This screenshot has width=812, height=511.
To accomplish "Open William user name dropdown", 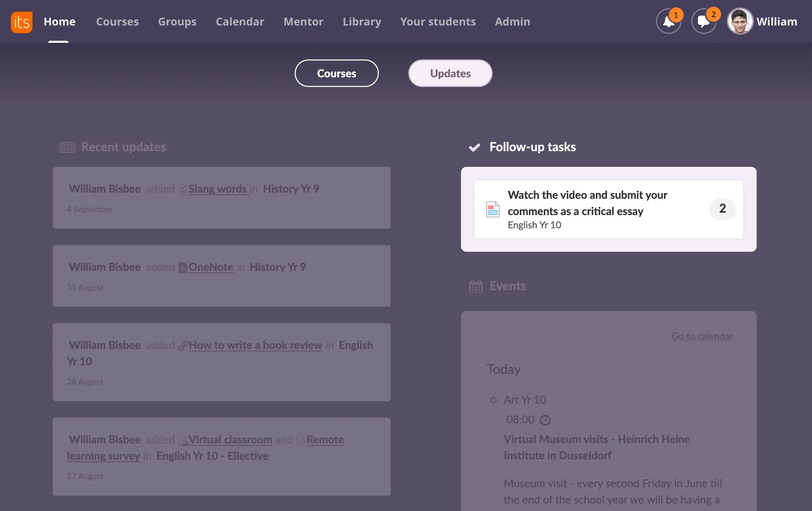I will [777, 22].
